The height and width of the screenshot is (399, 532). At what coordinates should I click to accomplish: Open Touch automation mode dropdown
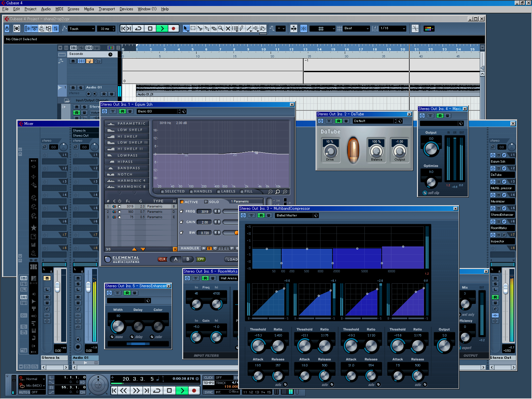(82, 29)
